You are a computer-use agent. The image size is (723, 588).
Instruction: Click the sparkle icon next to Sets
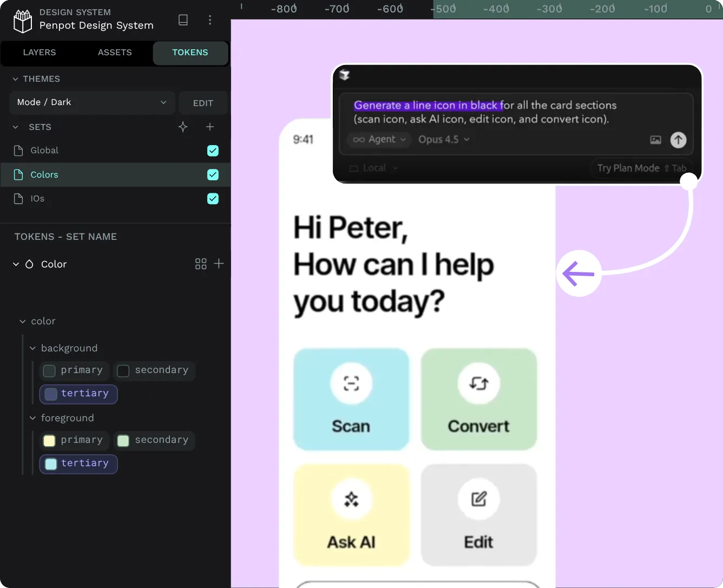click(183, 127)
